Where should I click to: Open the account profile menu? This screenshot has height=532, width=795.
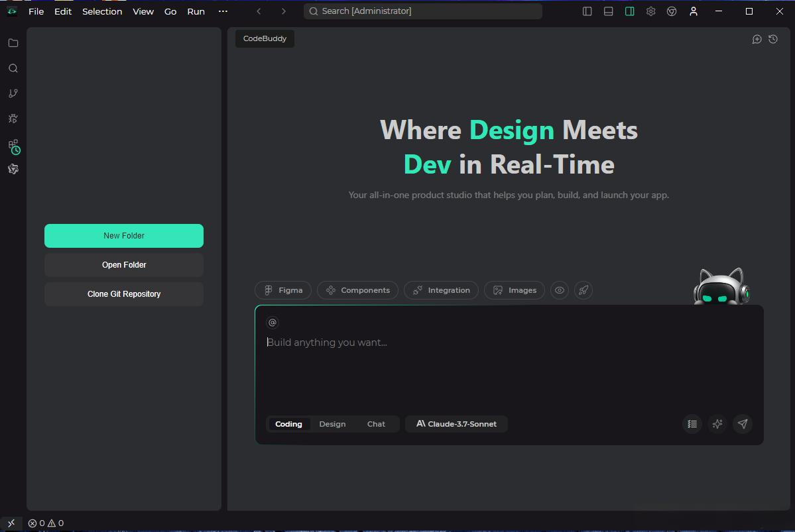click(x=693, y=11)
